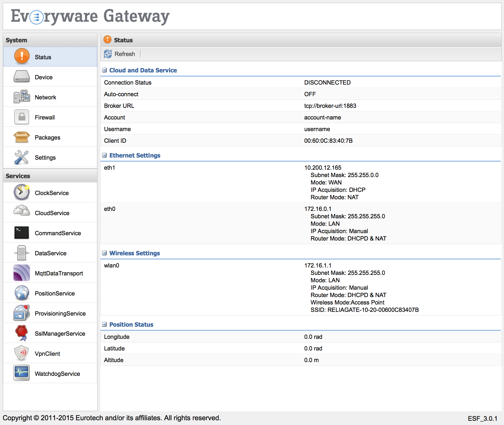Click the Refresh arrows icon
Screen dimensions: 504x425
108,54
